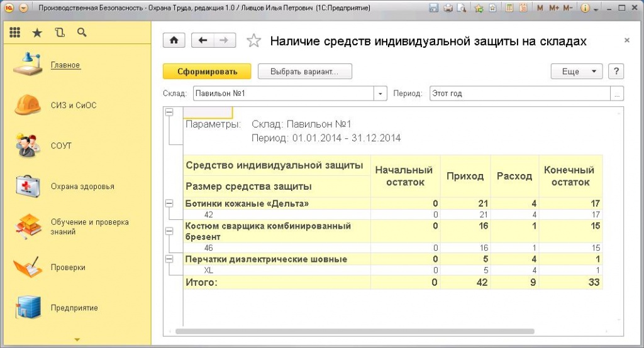Click the Итого: total row label
The height and width of the screenshot is (348, 644).
click(x=201, y=282)
